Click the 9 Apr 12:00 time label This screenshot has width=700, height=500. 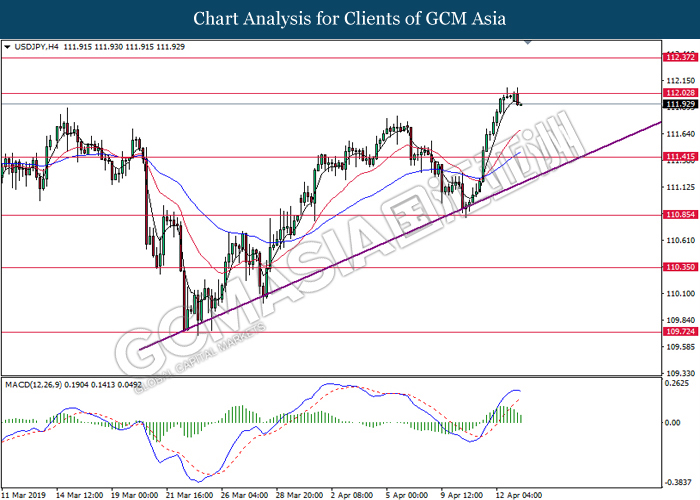(462, 495)
